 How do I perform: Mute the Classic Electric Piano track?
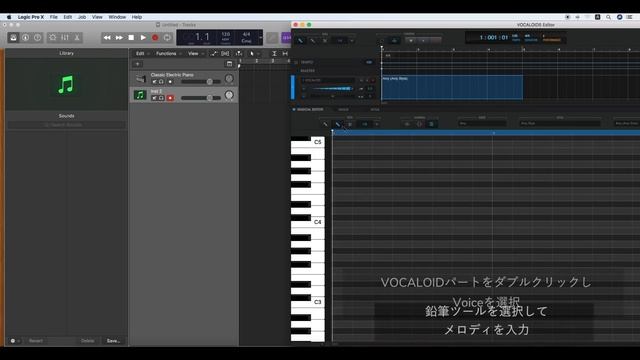(154, 82)
